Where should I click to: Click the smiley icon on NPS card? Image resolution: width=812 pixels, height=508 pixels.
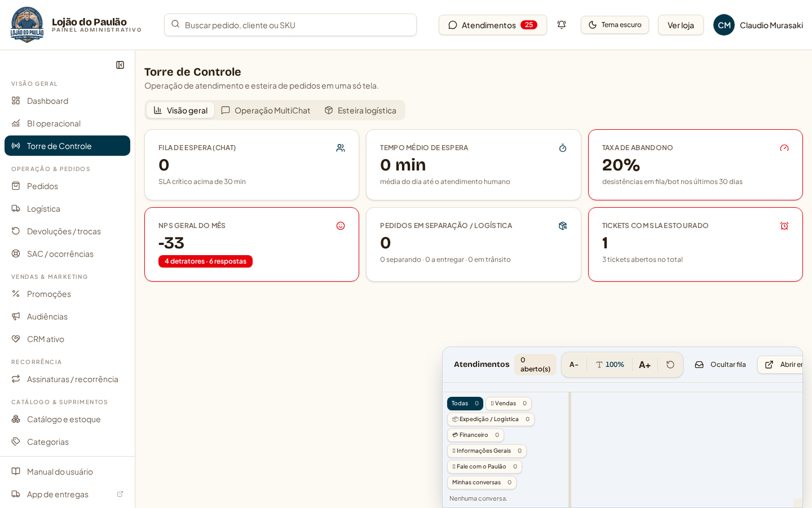(x=341, y=226)
